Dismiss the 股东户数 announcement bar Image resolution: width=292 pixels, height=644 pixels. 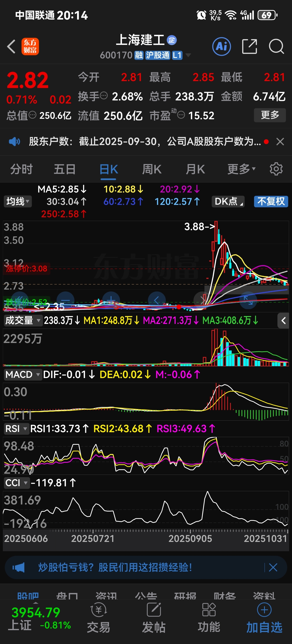(280, 142)
